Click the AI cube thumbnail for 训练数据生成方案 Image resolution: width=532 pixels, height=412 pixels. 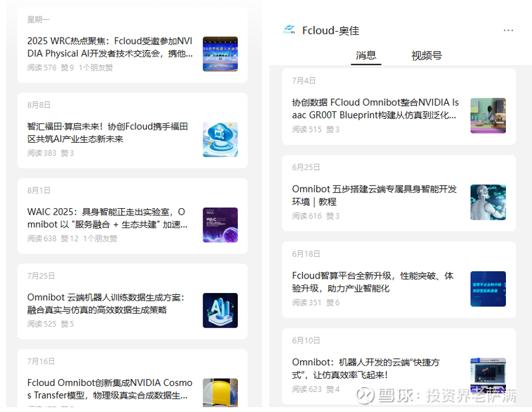pos(220,311)
